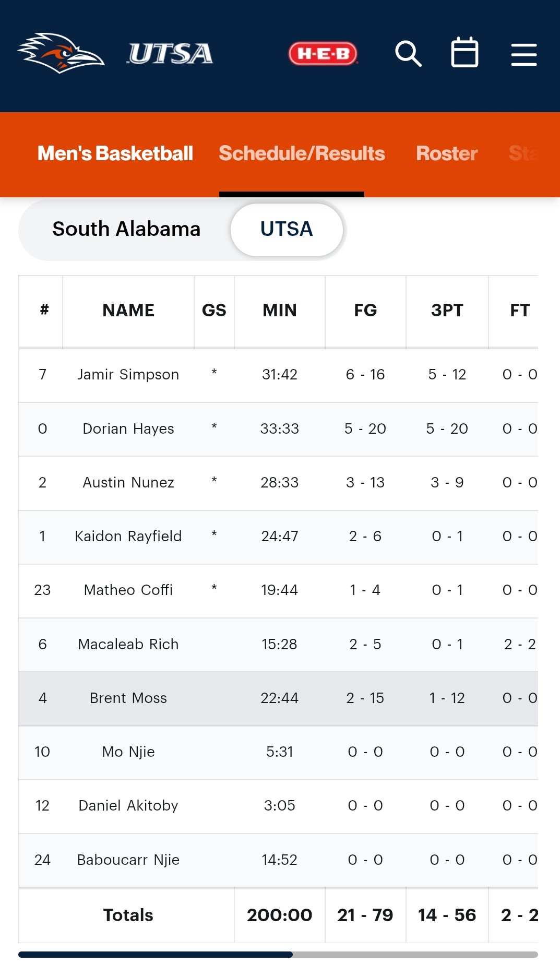This screenshot has height=976, width=560.
Task: Select Dorian Hayes player name
Action: (128, 429)
